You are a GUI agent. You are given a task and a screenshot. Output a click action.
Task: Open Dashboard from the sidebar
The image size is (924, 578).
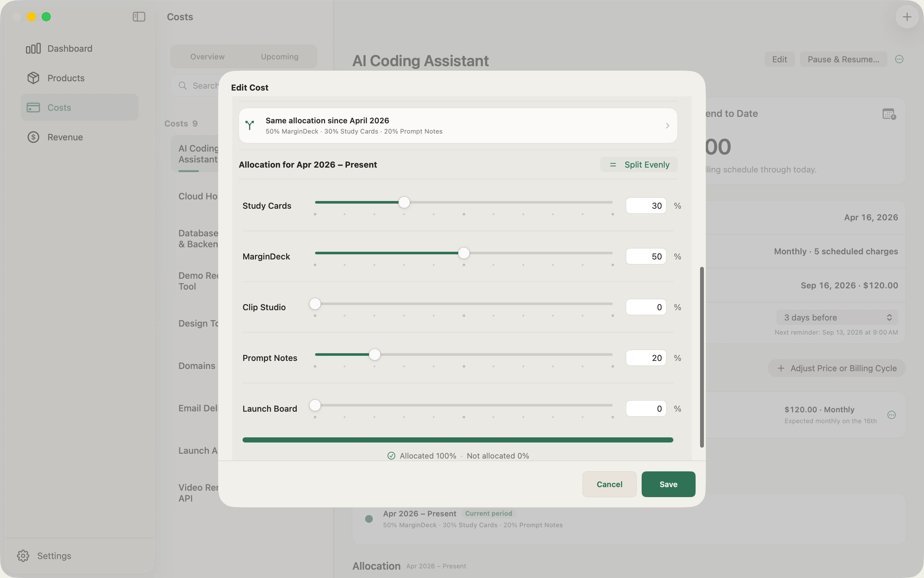79,48
